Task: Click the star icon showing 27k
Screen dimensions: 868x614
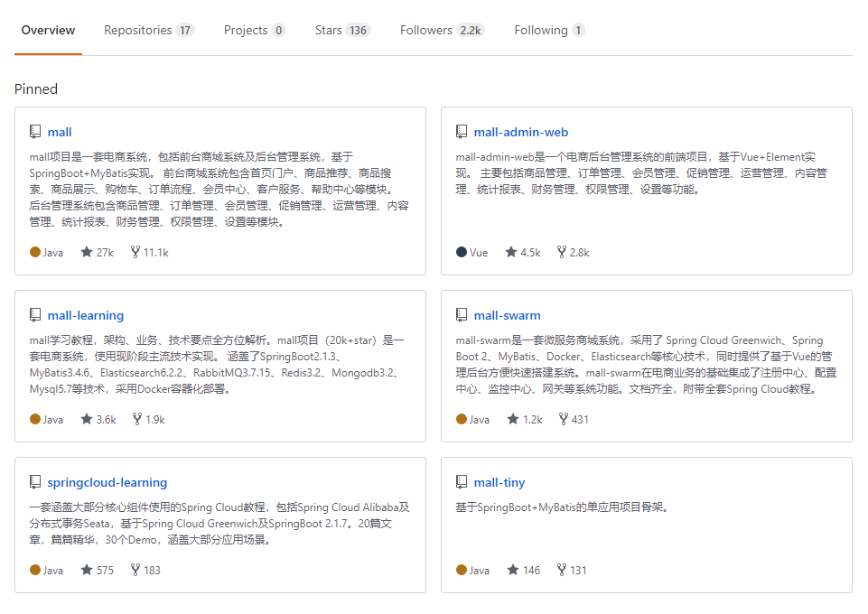Action: click(x=87, y=252)
